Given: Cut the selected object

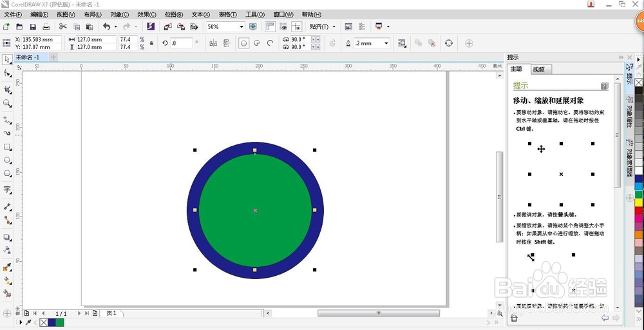Looking at the screenshot, I should (x=63, y=26).
